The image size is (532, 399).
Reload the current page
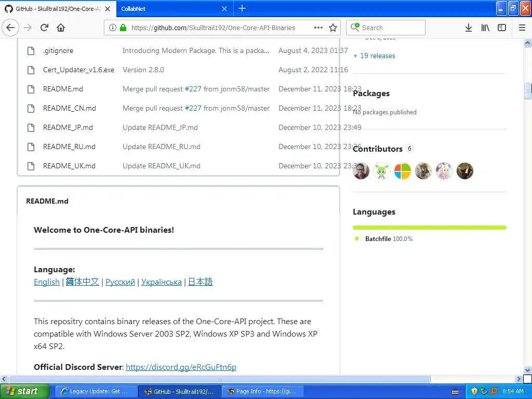pos(44,28)
